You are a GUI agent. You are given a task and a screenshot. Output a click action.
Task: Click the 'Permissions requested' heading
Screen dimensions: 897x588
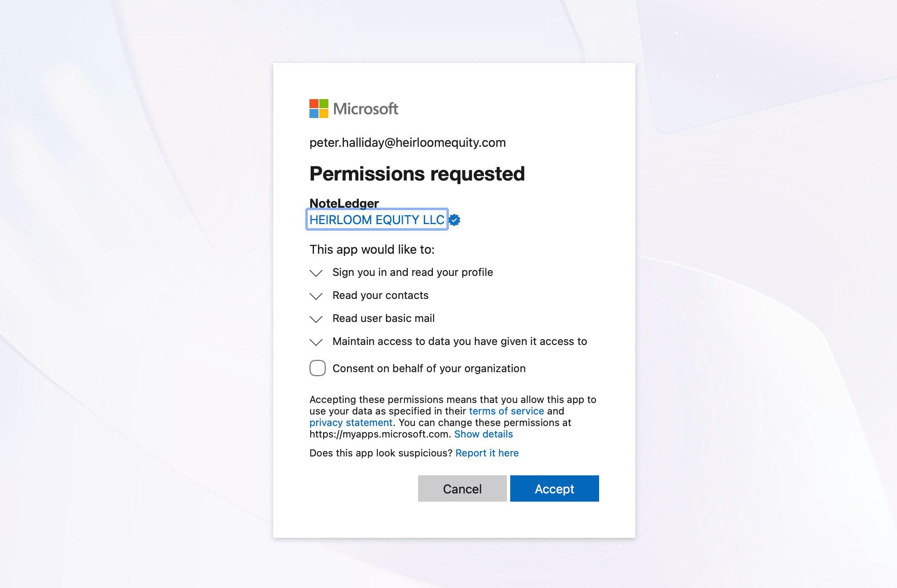pos(417,174)
